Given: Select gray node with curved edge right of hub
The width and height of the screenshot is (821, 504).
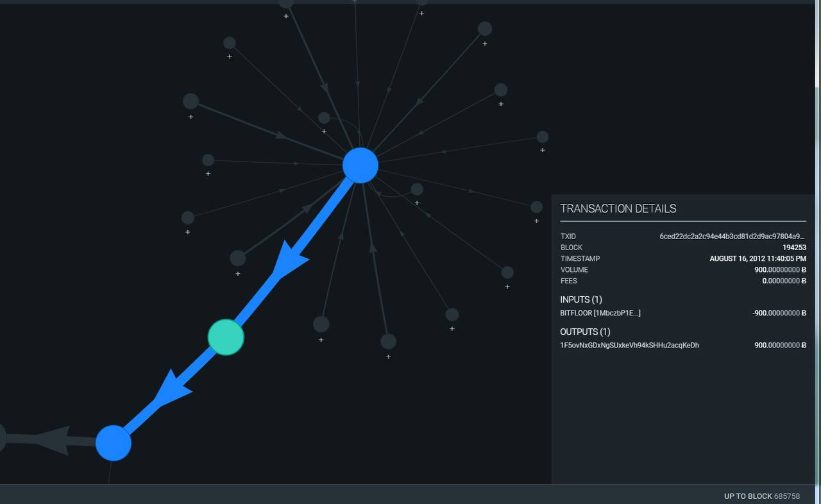Looking at the screenshot, I should 417,189.
